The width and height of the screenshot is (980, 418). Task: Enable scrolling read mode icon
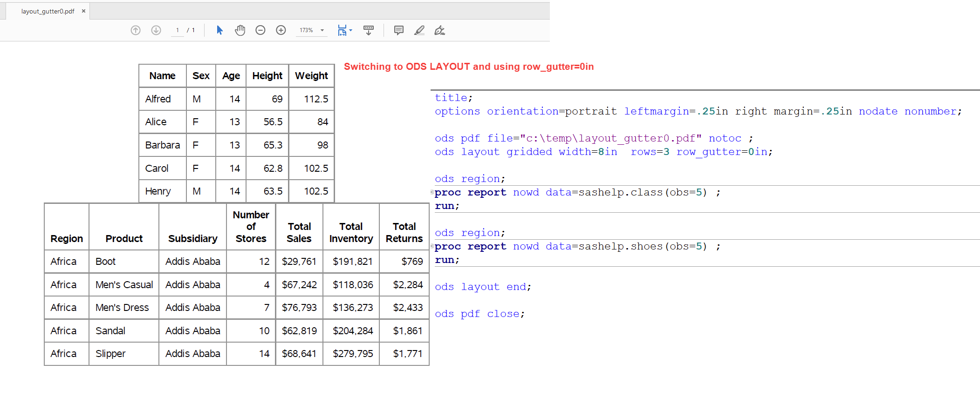(369, 30)
